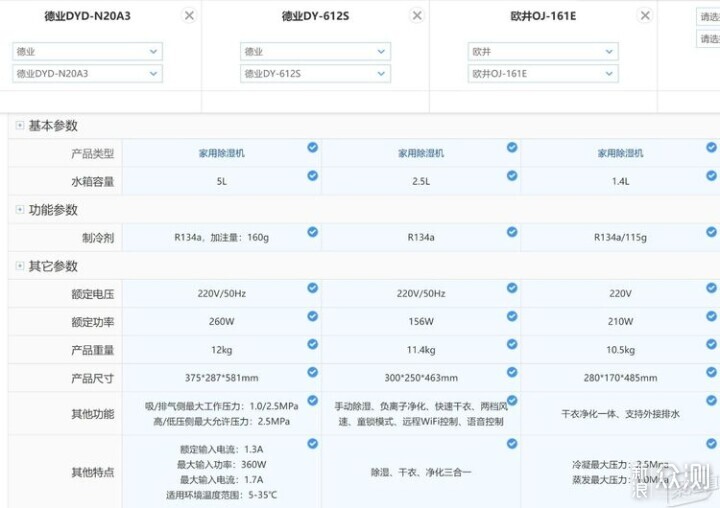Click check icon in first 产品类型 cell

pyautogui.click(x=313, y=147)
